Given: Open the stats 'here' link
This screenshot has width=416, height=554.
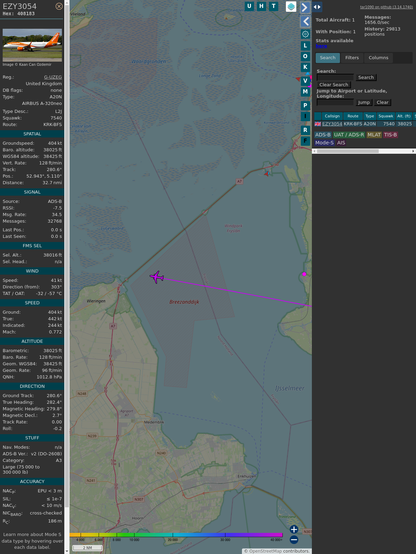Looking at the screenshot, I should pyautogui.click(x=321, y=46).
